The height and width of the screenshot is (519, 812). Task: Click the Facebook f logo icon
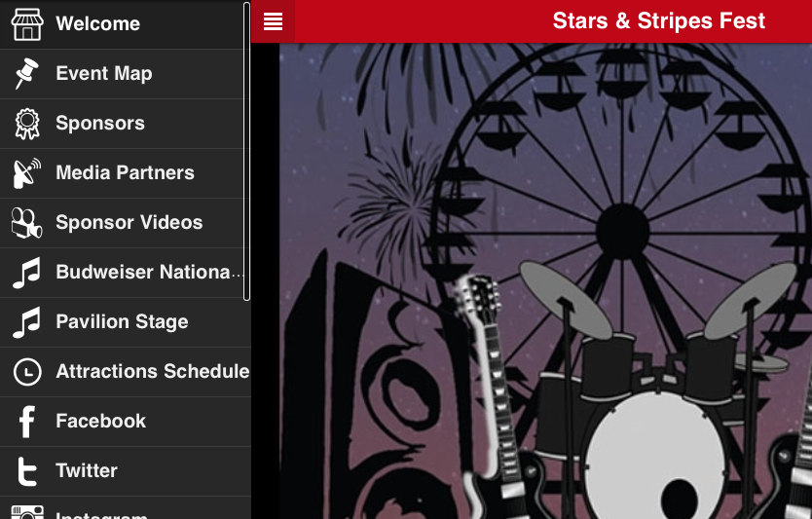27,422
